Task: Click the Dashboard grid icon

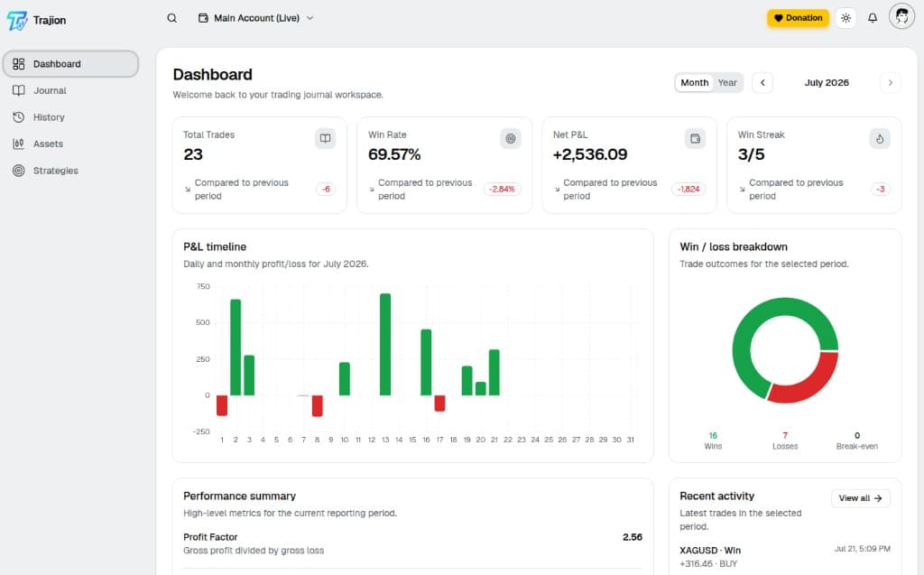Action: tap(19, 64)
